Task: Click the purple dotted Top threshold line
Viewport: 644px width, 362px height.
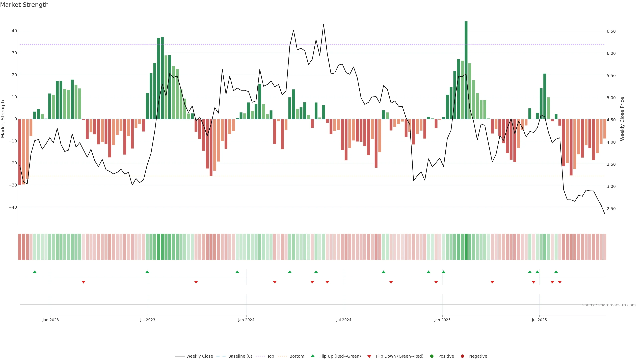Action: click(250, 44)
